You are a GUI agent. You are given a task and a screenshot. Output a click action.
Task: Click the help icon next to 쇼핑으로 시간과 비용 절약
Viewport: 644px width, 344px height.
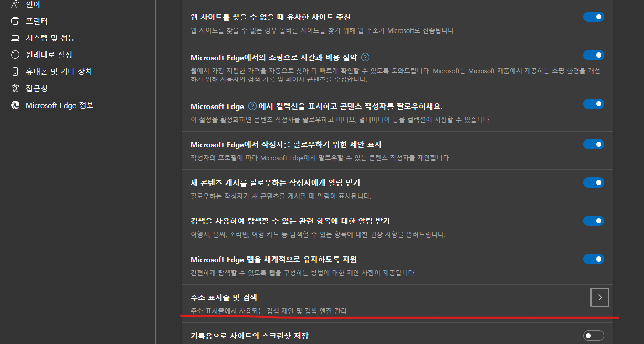pos(365,57)
